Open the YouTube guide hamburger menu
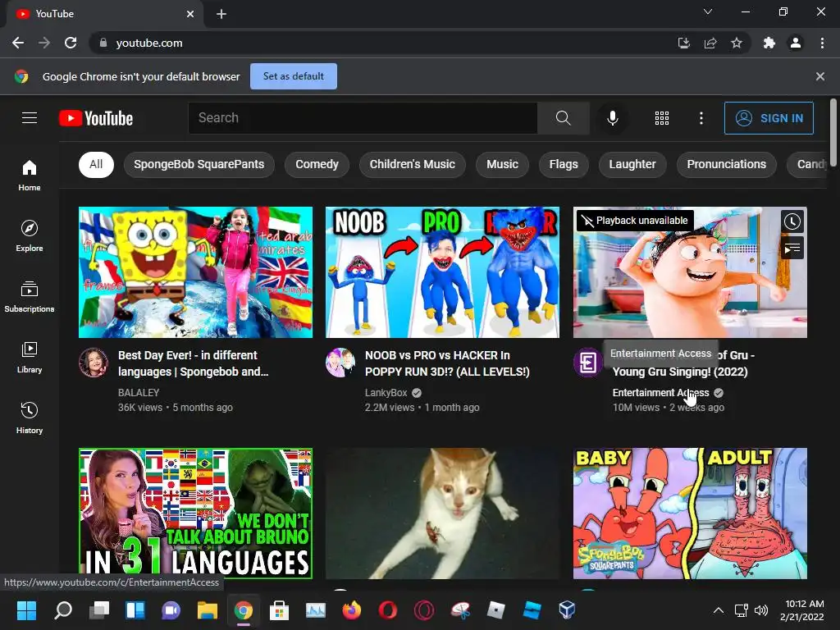This screenshot has height=630, width=840. pyautogui.click(x=30, y=118)
